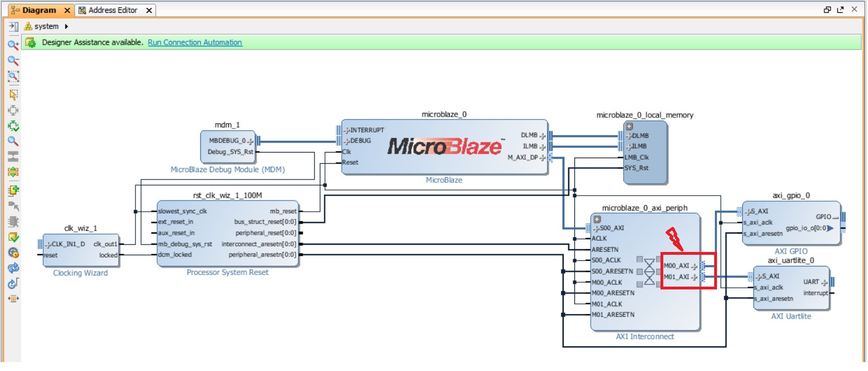Click the Validate Design checkmark icon
The width and height of the screenshot is (868, 371).
pos(13,237)
